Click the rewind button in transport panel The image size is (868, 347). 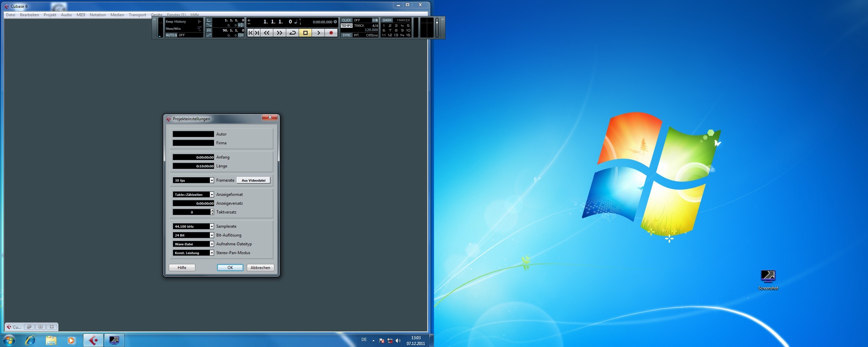click(267, 33)
